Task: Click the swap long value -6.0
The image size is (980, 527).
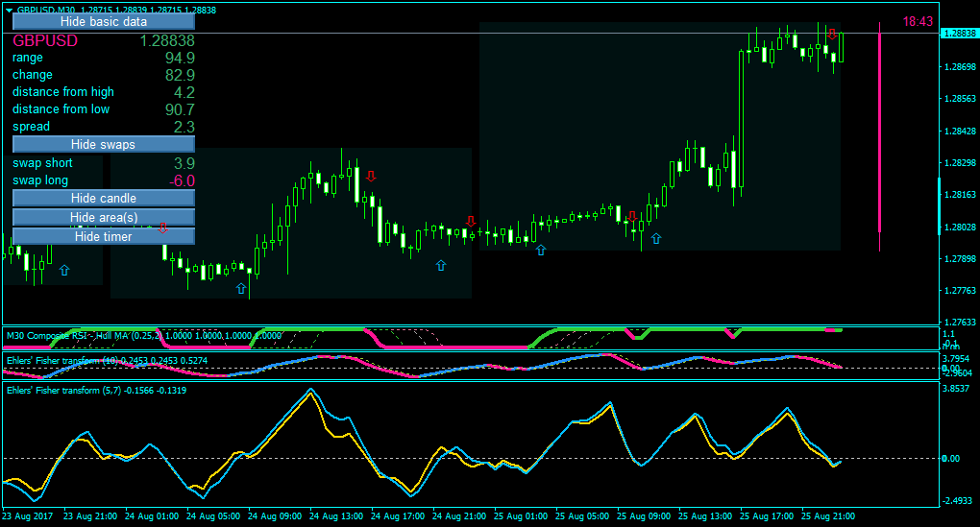Action: [183, 181]
